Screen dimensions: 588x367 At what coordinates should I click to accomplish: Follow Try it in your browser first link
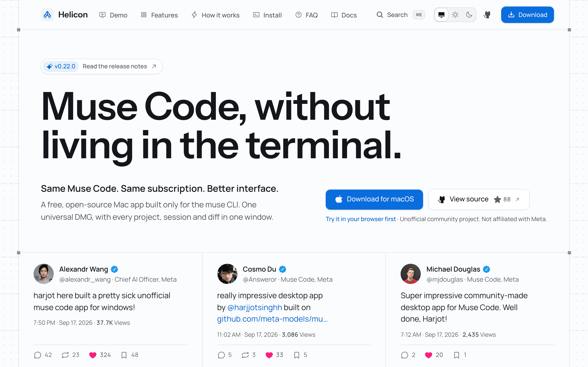(x=361, y=219)
